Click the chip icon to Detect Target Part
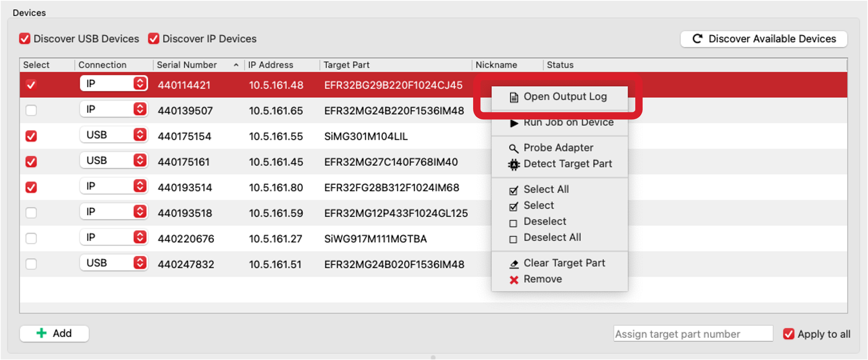 click(x=513, y=164)
